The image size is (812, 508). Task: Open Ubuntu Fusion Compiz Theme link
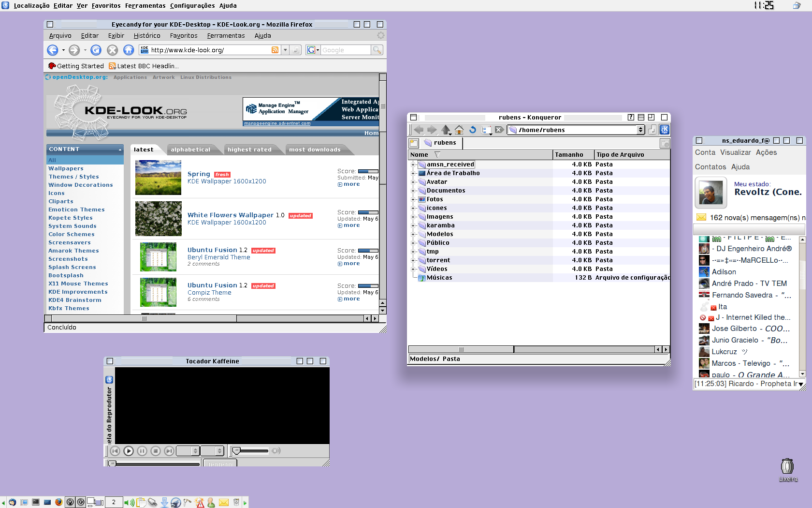pyautogui.click(x=209, y=293)
